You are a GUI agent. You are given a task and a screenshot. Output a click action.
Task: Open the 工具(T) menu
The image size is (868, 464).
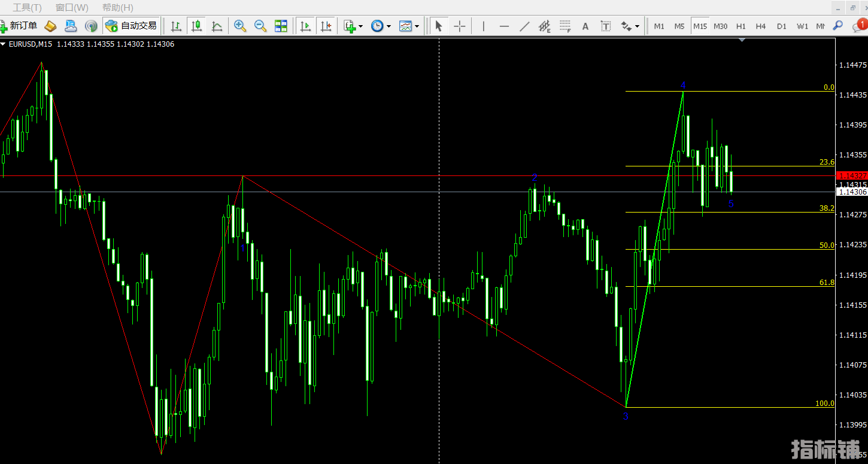coord(27,7)
